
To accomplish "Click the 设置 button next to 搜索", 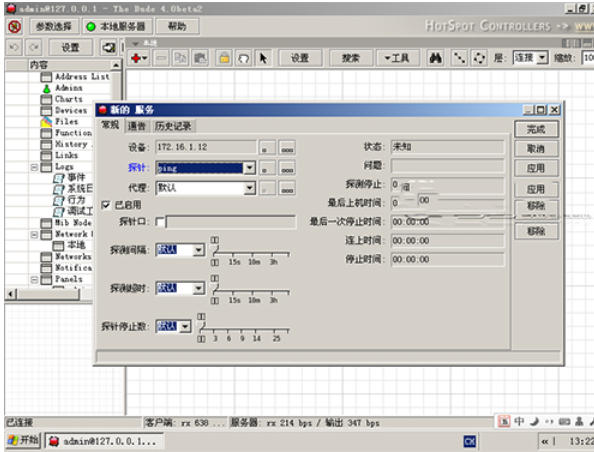I will [300, 58].
